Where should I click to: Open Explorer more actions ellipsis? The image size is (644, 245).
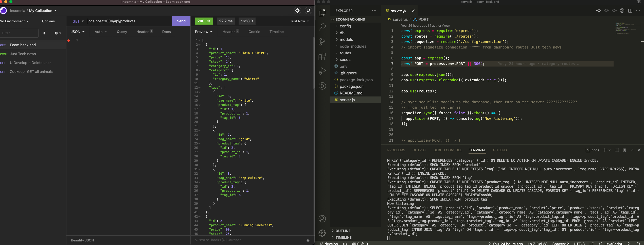tap(374, 11)
